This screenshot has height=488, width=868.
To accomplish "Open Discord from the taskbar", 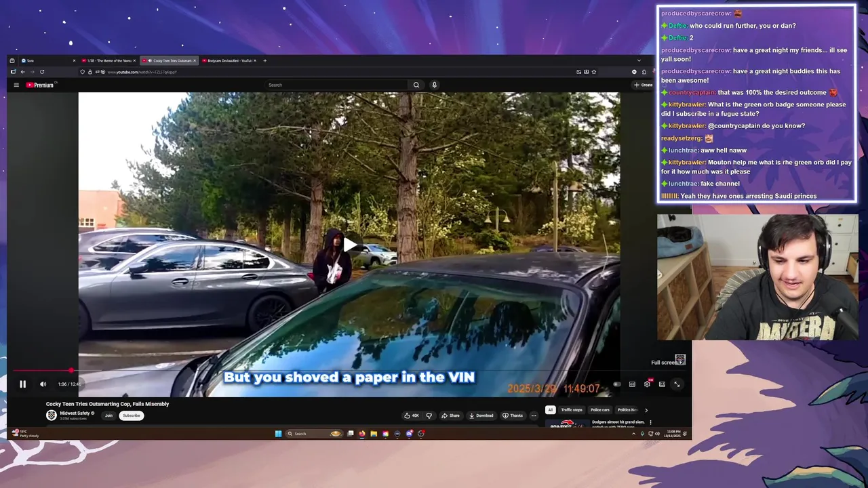I will click(x=409, y=434).
